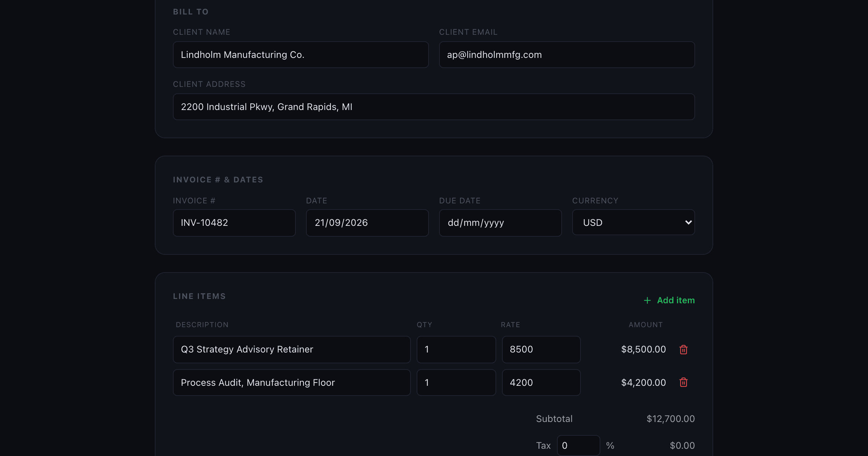868x456 pixels.
Task: Click the BILL TO heading
Action: [x=191, y=12]
